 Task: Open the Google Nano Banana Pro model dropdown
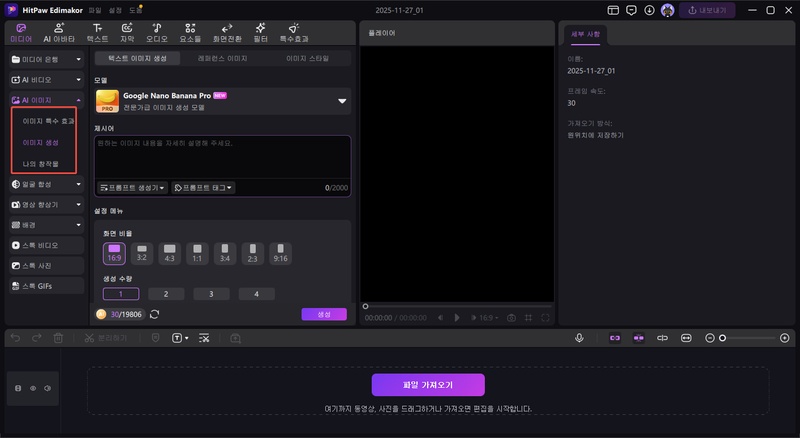tap(222, 101)
